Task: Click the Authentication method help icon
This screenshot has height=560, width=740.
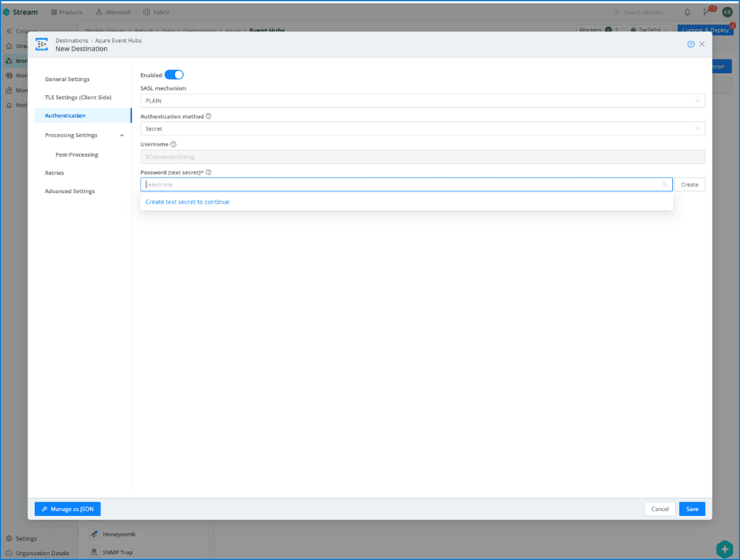Action: pyautogui.click(x=209, y=116)
